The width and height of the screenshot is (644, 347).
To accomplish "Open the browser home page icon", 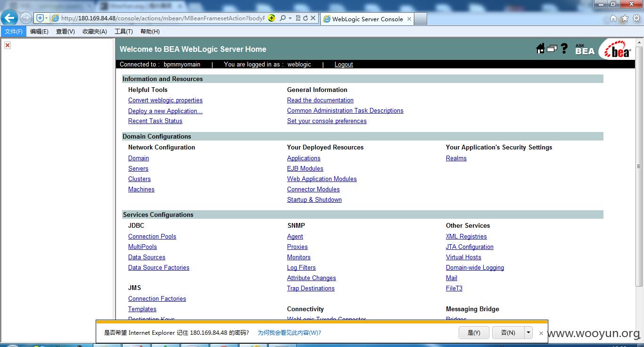I will point(613,18).
